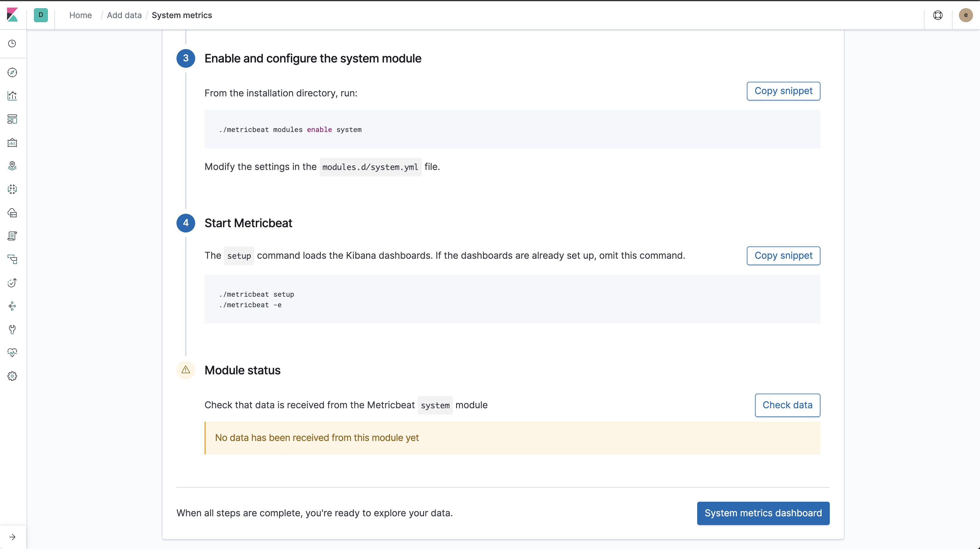Open the Maps icon in sidebar
This screenshot has width=980, height=549.
[12, 166]
